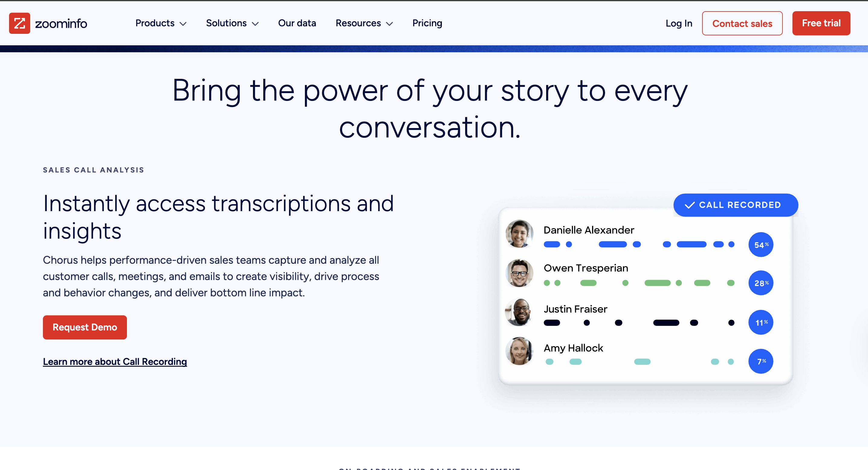
Task: Click the Request Demo button
Action: tap(85, 327)
